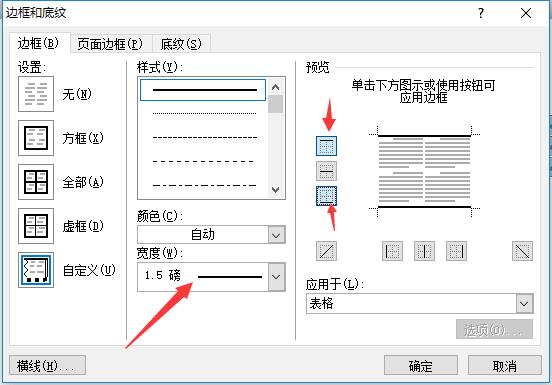
Task: Toggle the inside vertical border button
Action: point(424,251)
